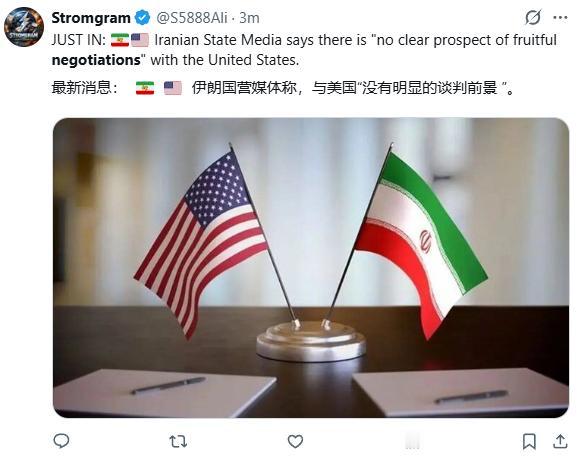The image size is (582, 457).
Task: Click the Iran flag emoji in Chinese line
Action: point(145,88)
